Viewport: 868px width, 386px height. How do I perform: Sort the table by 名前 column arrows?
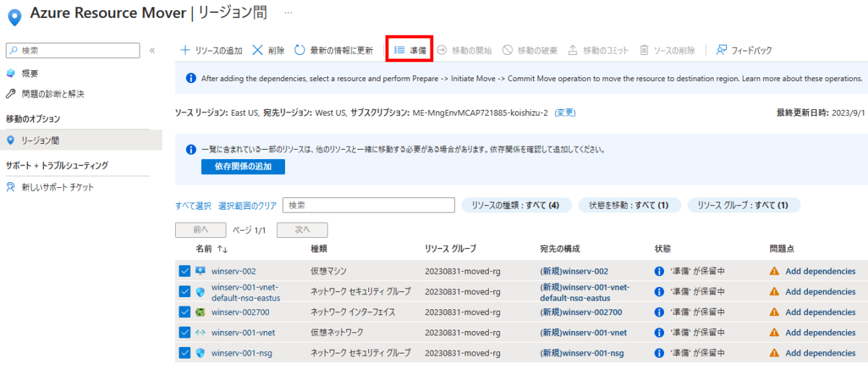222,249
